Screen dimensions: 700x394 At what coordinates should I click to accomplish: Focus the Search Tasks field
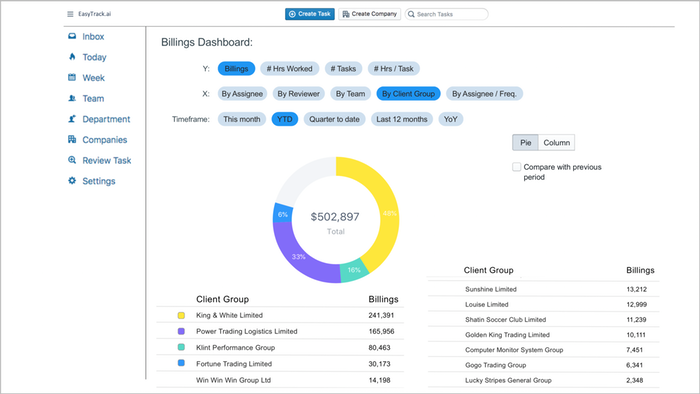click(446, 14)
